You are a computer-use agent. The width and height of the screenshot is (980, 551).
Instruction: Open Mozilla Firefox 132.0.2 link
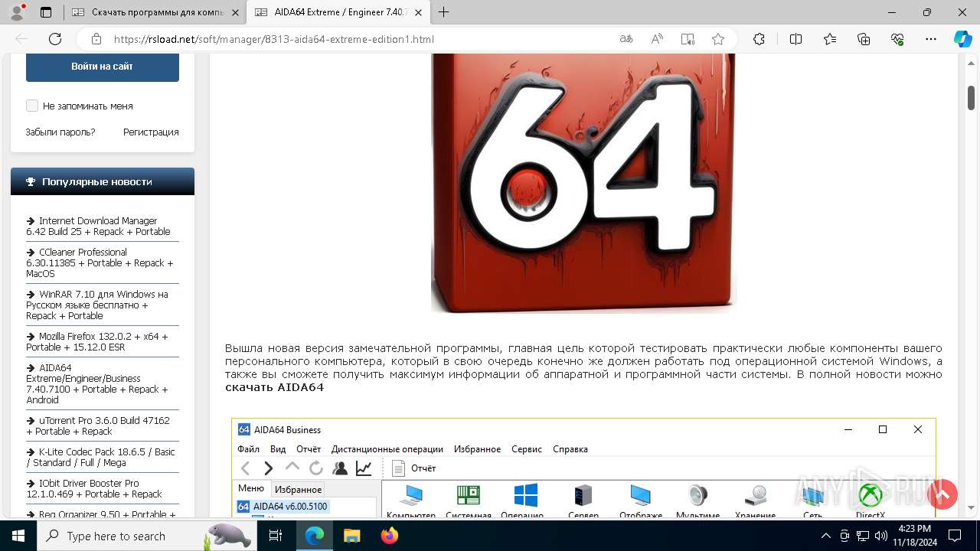[x=97, y=341]
